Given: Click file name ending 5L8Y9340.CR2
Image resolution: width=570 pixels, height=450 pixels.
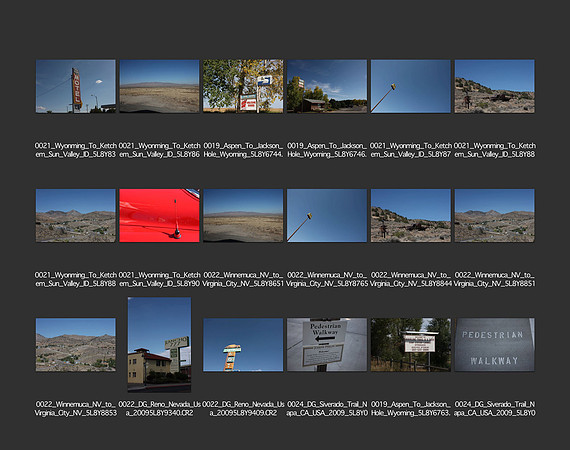Looking at the screenshot, I should (x=160, y=409).
